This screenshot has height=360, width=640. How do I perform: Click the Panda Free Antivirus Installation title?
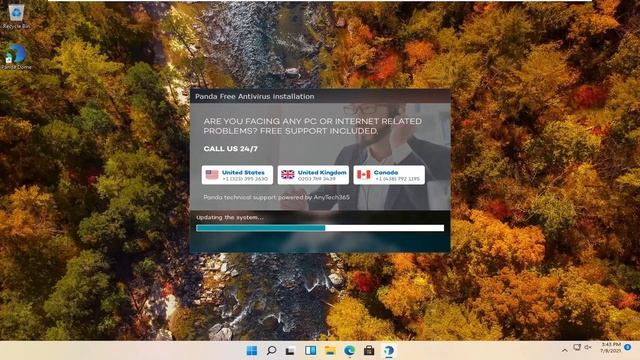click(x=255, y=96)
